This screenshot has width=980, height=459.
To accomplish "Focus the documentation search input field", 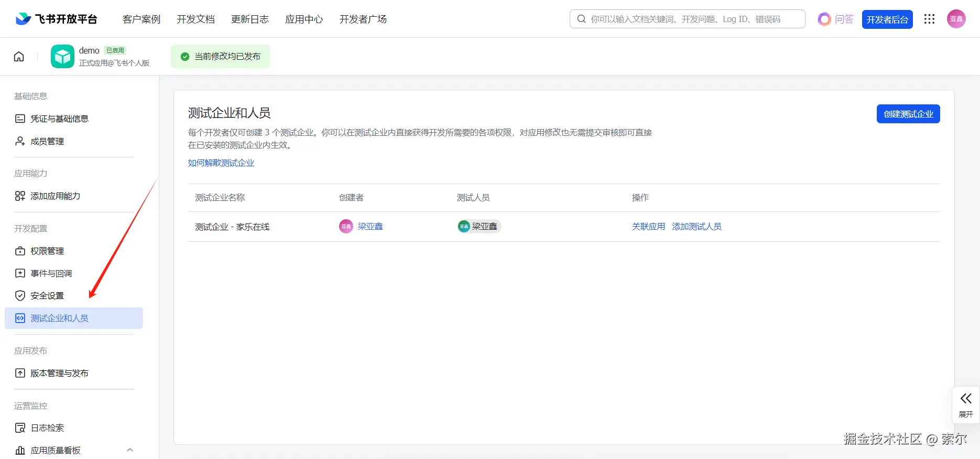I will (x=687, y=19).
